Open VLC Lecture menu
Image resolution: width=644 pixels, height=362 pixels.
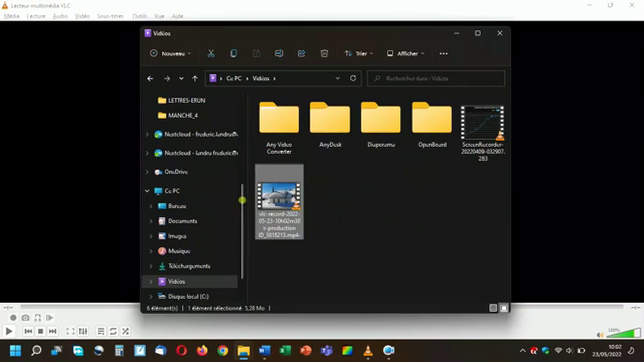[x=36, y=16]
